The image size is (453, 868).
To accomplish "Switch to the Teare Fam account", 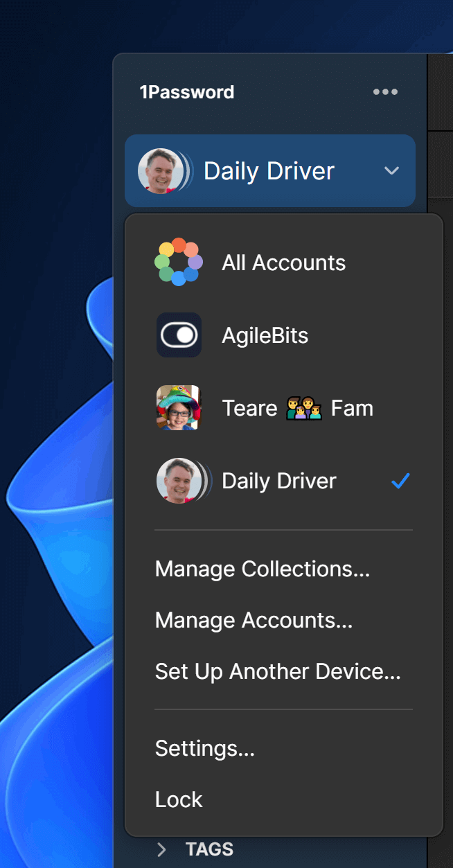I will (284, 408).
